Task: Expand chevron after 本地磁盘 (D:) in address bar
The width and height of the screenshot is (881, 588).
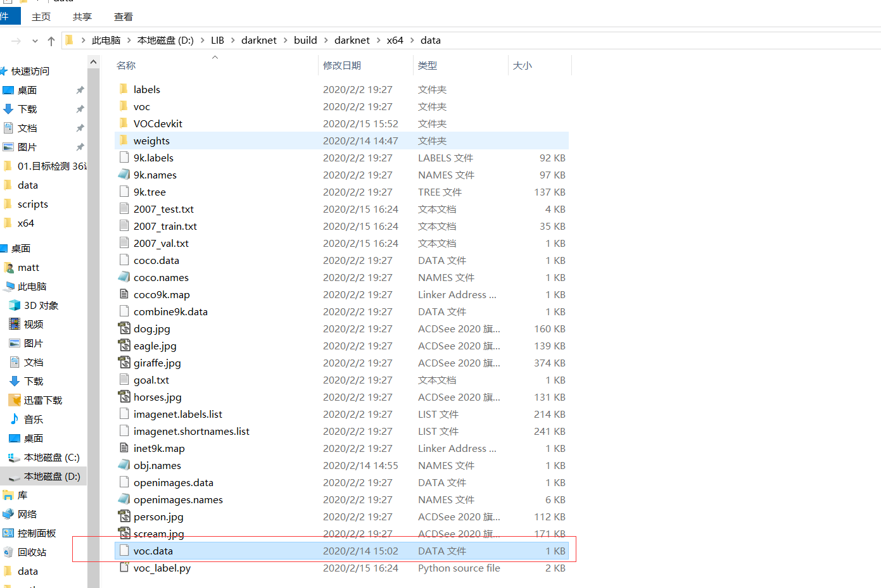Action: pos(202,40)
